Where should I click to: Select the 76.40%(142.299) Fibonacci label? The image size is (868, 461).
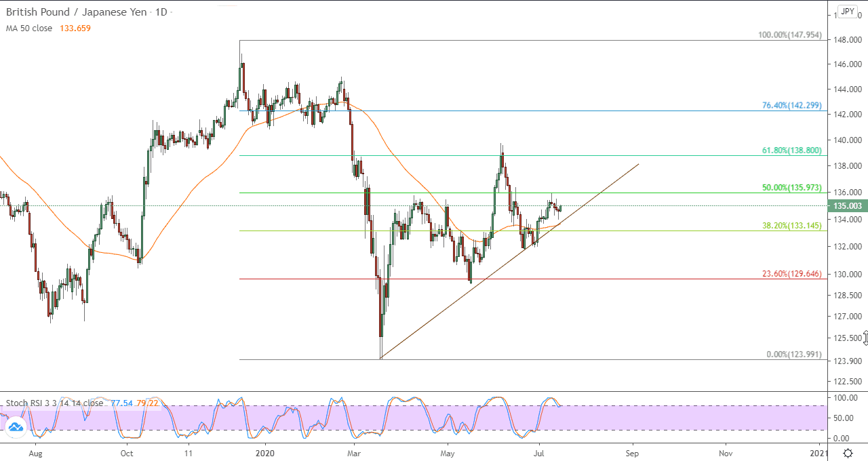pos(791,106)
